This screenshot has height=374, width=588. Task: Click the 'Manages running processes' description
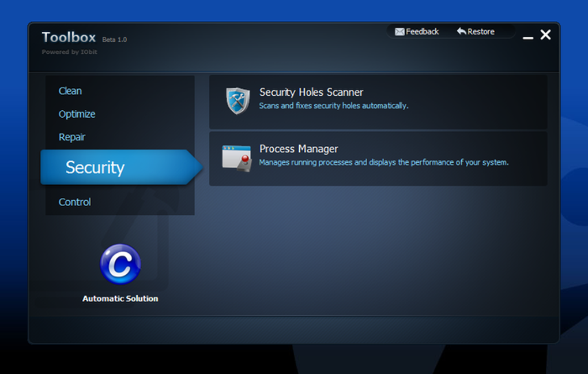(383, 162)
